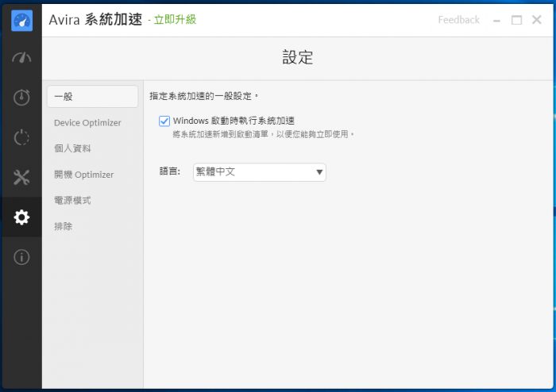Click the Avira 系統加速 title text
The height and width of the screenshot is (392, 556).
pos(96,20)
